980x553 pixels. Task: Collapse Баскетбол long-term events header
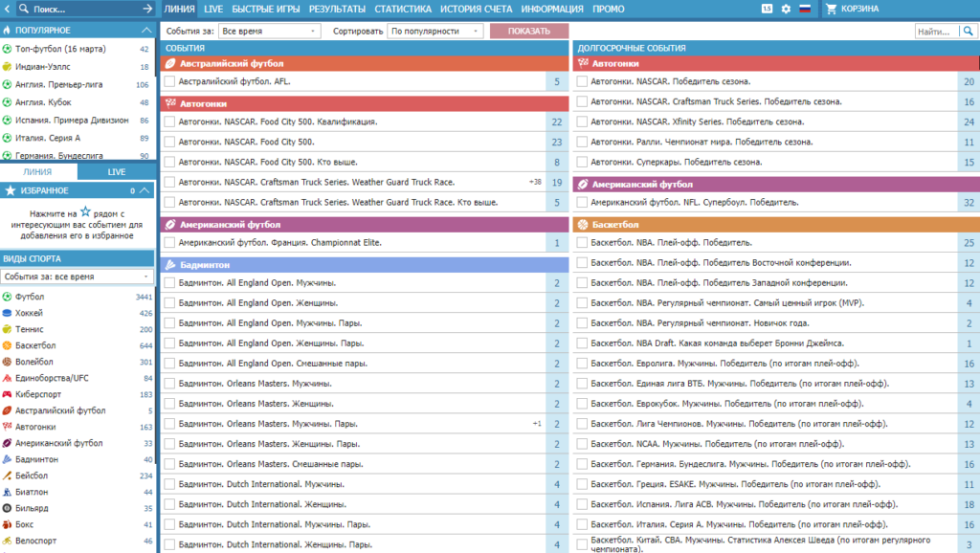(776, 224)
